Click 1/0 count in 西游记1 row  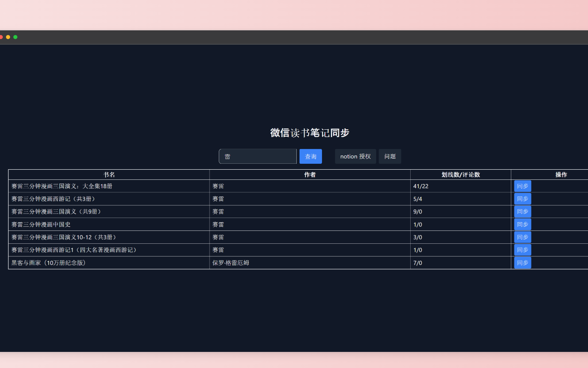pos(461,250)
